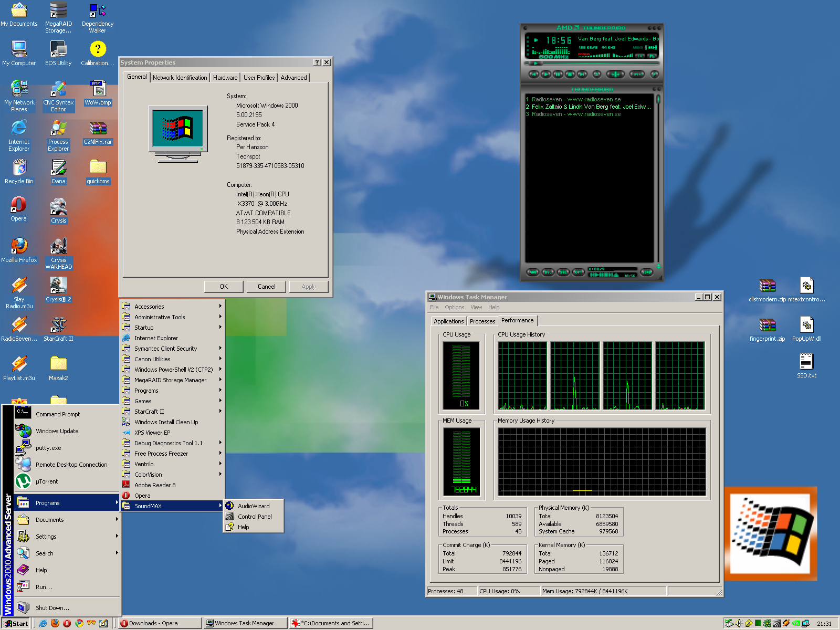This screenshot has width=840, height=630.
Task: Open Dependency Walker desktop icon
Action: pos(98,18)
